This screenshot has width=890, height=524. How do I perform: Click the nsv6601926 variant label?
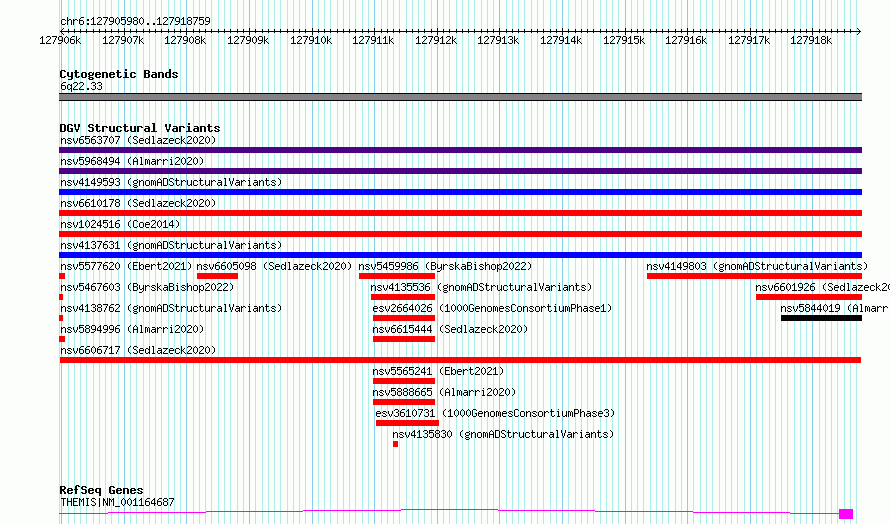pos(822,287)
